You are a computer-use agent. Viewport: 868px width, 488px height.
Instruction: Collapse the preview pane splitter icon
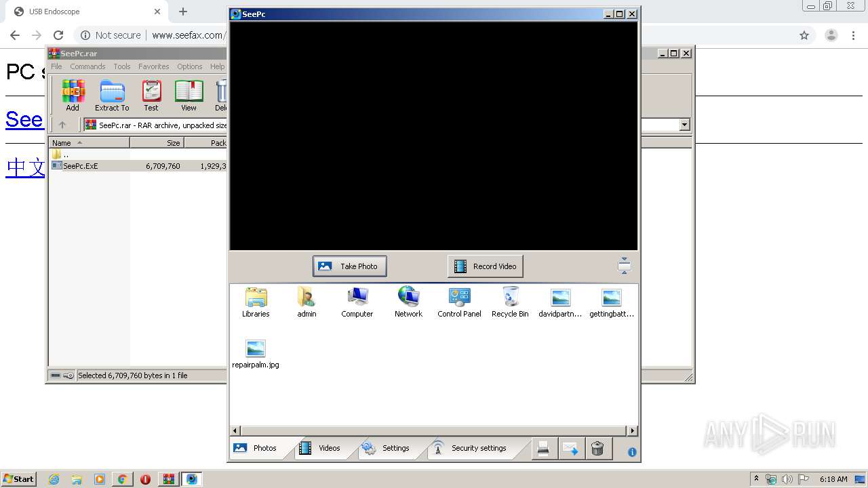tap(625, 266)
